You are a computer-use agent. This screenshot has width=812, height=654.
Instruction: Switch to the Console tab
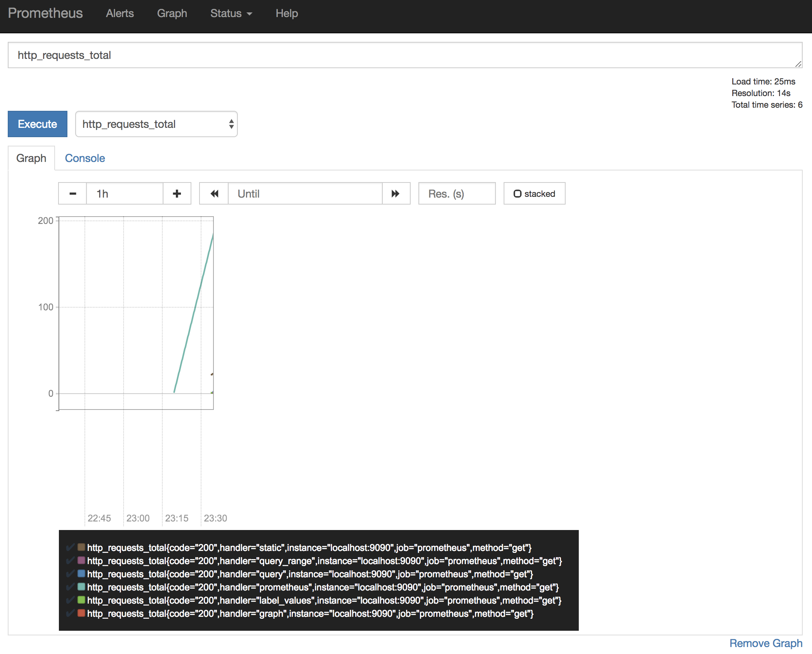coord(85,158)
